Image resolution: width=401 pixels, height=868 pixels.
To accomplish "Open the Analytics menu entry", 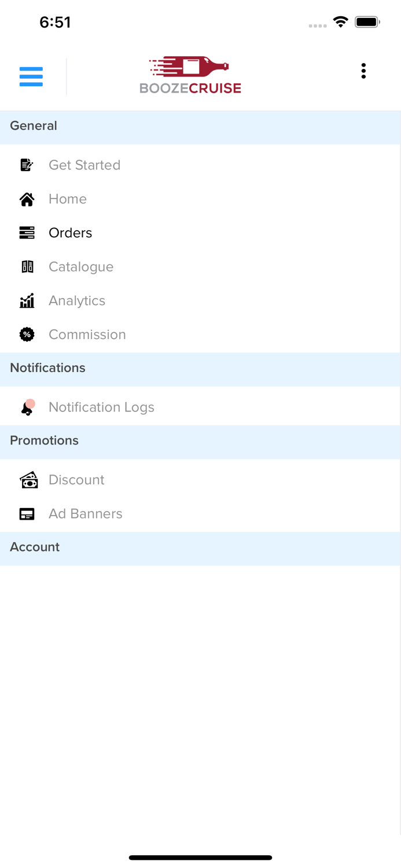I will (77, 301).
